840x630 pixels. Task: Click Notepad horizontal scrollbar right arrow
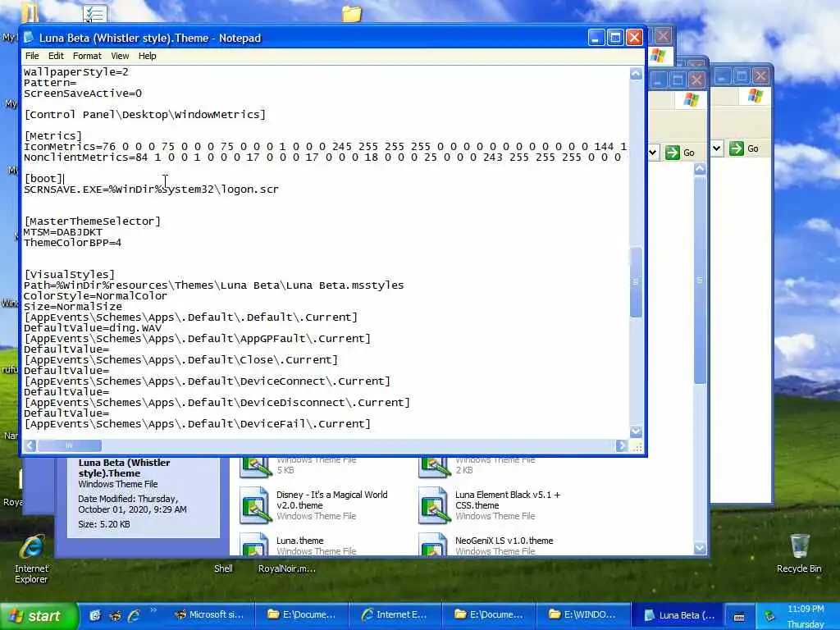coord(622,445)
